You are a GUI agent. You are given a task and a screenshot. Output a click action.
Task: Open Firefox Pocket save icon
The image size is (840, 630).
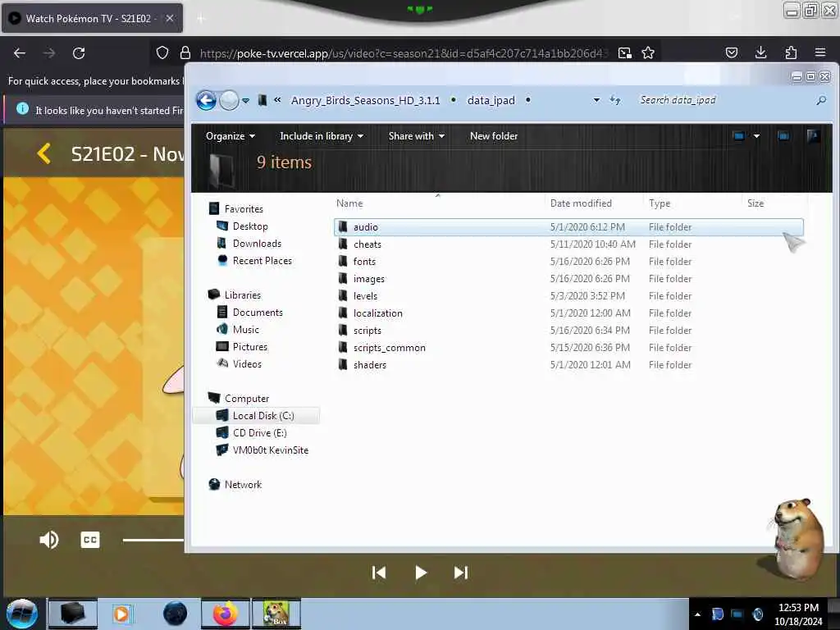point(732,52)
